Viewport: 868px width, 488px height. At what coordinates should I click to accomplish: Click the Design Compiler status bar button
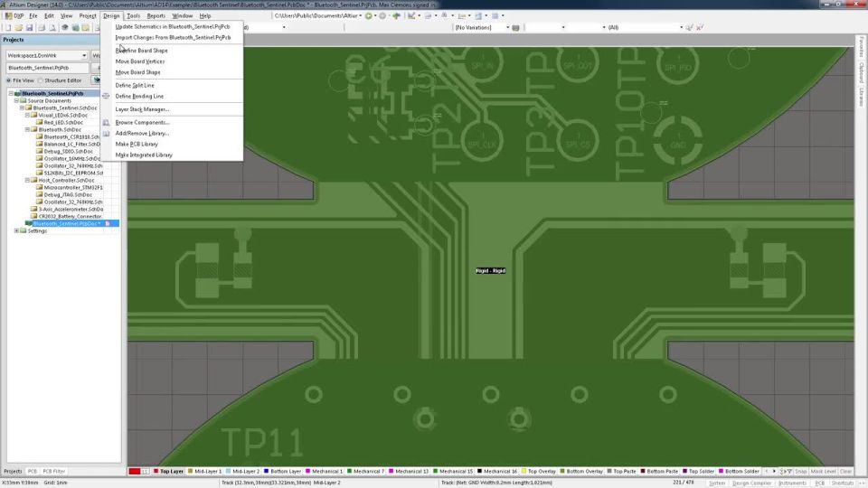(751, 483)
